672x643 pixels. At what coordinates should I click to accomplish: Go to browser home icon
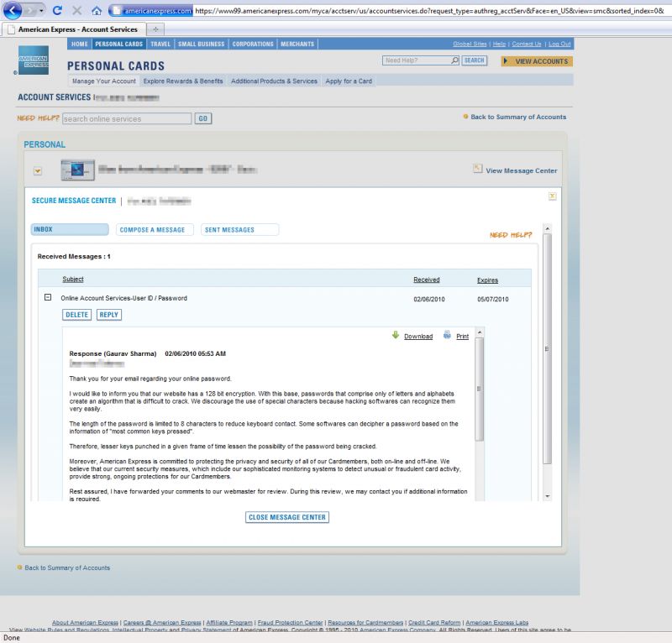click(97, 11)
